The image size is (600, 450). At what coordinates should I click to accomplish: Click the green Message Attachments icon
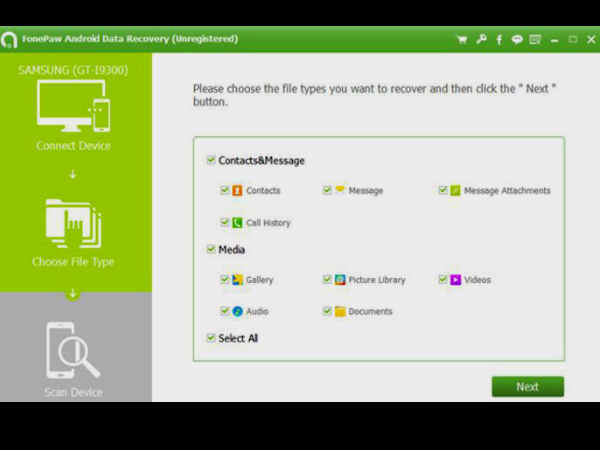(455, 190)
